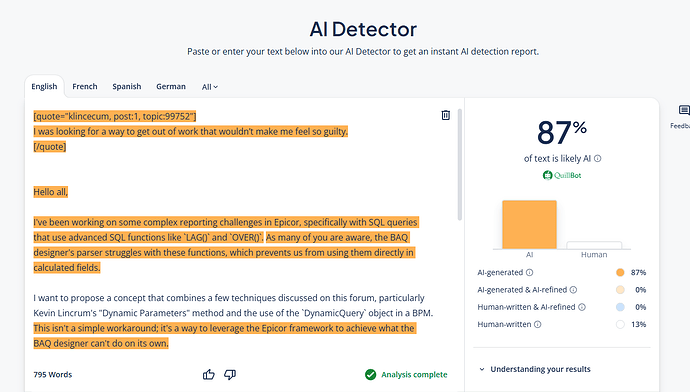Switch to the French tab
690x392 pixels.
[x=85, y=86]
